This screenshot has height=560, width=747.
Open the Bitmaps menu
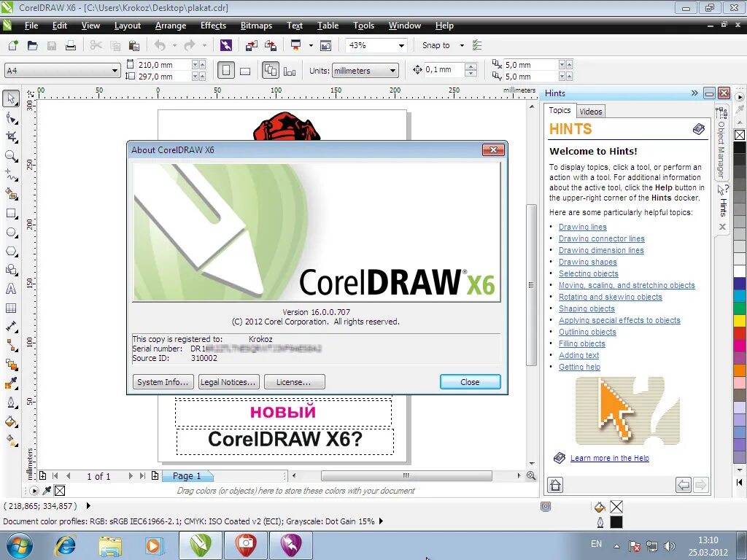pos(256,26)
